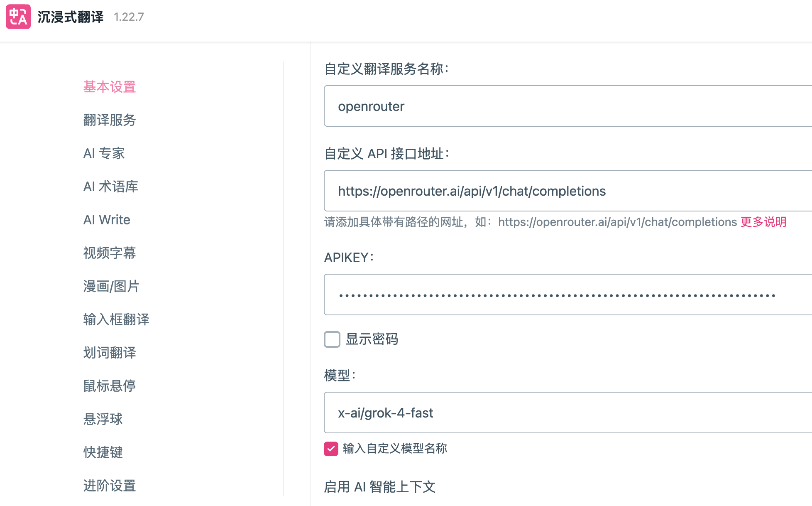
Task: Go to 快捷键 settings
Action: [x=103, y=452]
